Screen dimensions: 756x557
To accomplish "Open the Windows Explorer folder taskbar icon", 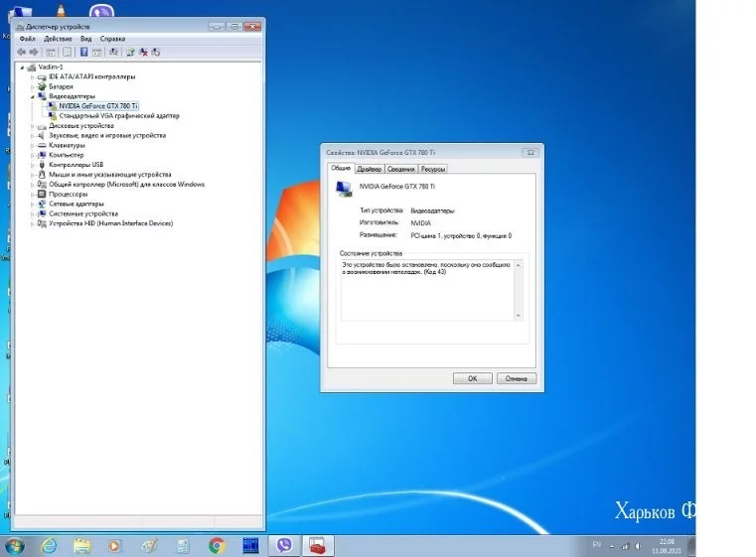I will click(x=81, y=544).
